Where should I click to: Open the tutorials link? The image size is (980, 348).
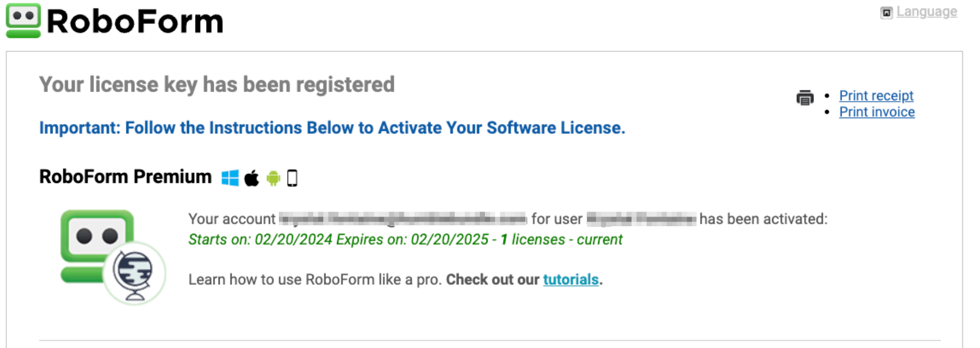click(x=571, y=279)
